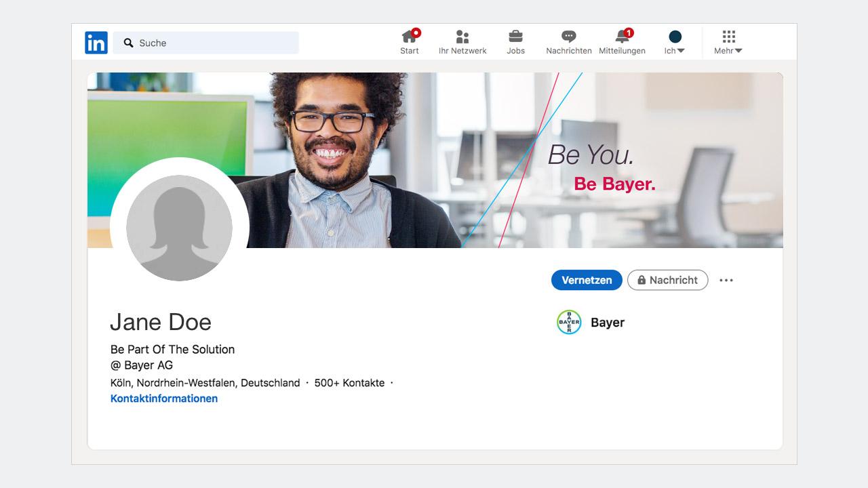The height and width of the screenshot is (488, 868).
Task: Open Ihr Netzwerk people icon
Action: [x=462, y=37]
